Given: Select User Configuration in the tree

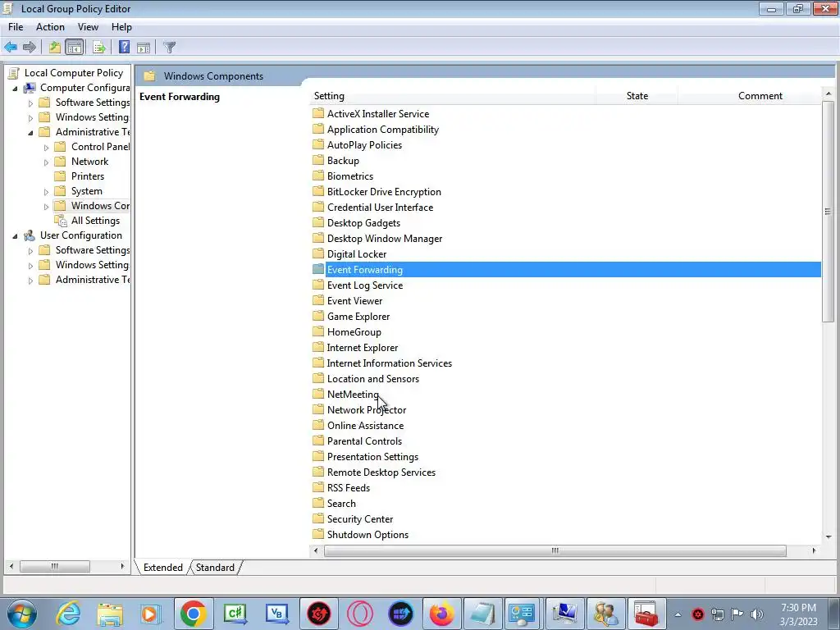Looking at the screenshot, I should 81,235.
